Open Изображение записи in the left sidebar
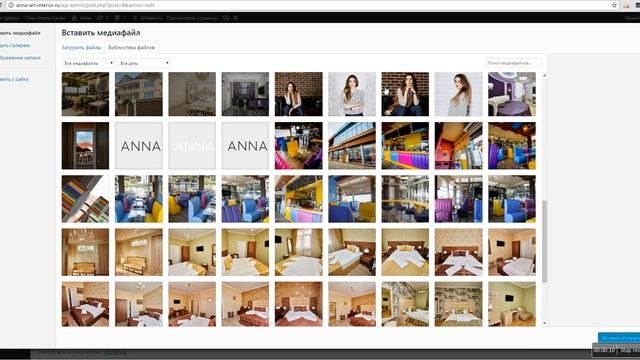Screen dimensions: 640x360 pyautogui.click(x=20, y=58)
